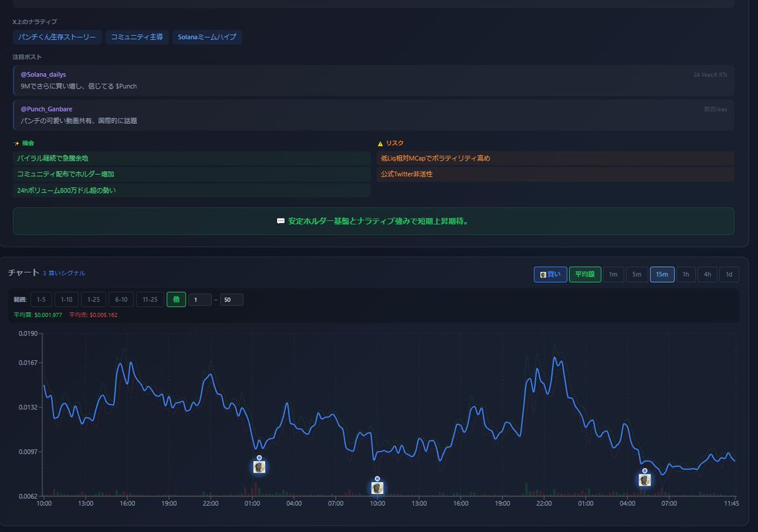Click the 安定ホルダー基盤 summary banner text
Viewport: 758px width, 532px height.
[x=378, y=222]
